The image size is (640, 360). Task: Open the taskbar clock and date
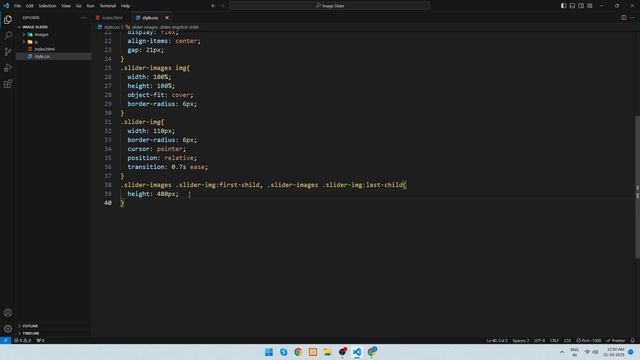coord(615,352)
